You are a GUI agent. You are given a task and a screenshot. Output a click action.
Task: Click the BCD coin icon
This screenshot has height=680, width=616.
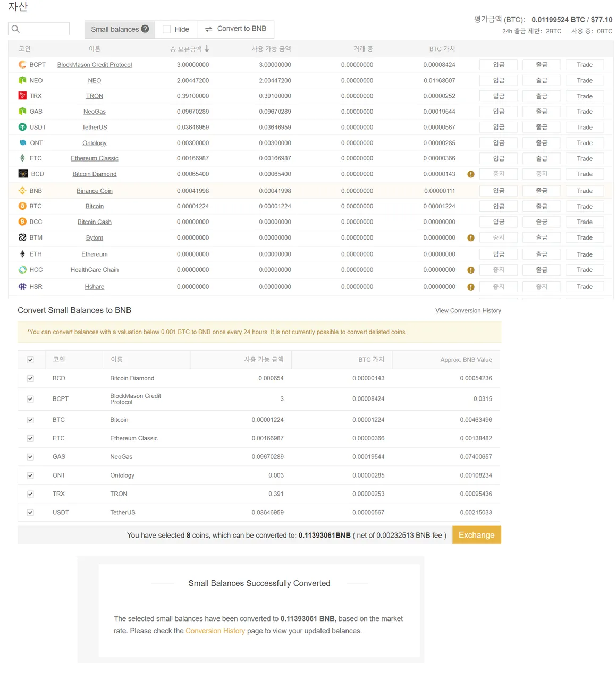pos(23,174)
